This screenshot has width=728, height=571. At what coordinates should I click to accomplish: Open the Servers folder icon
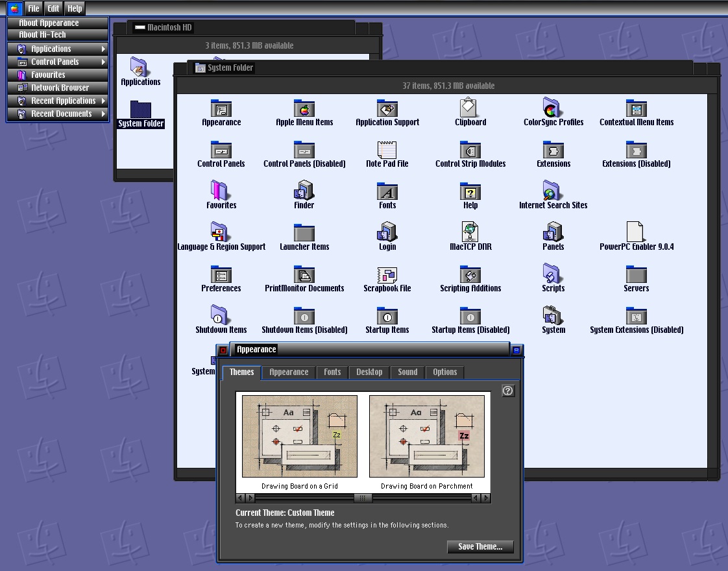[x=636, y=274]
